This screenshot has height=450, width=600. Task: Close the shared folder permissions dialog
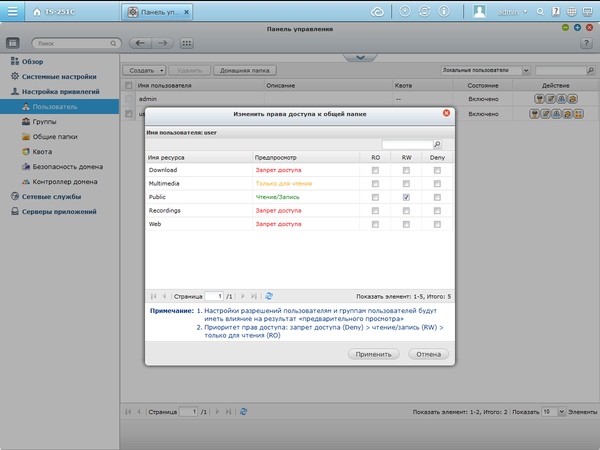tap(446, 113)
